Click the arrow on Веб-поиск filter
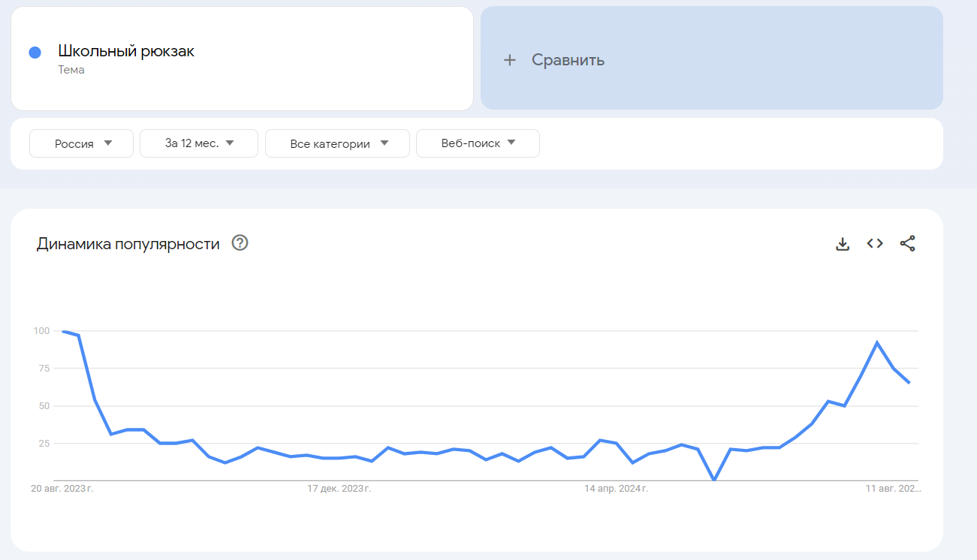Screen dimensions: 977x560 click(511, 143)
